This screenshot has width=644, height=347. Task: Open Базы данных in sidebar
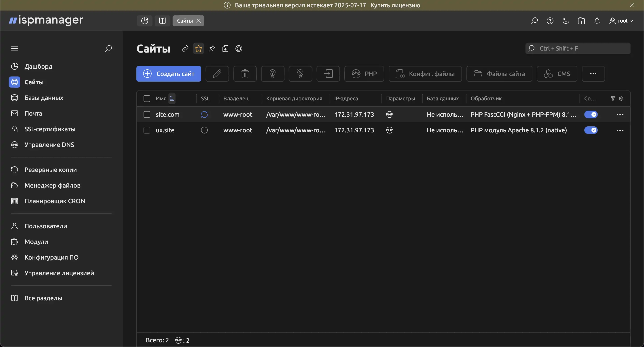[44, 98]
